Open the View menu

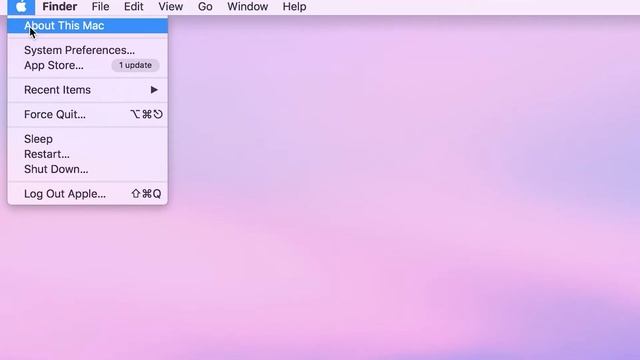(171, 7)
